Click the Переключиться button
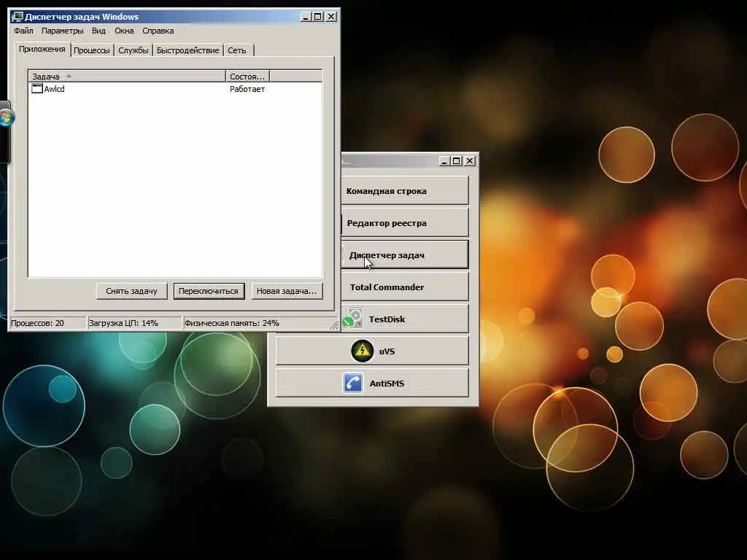 (209, 291)
